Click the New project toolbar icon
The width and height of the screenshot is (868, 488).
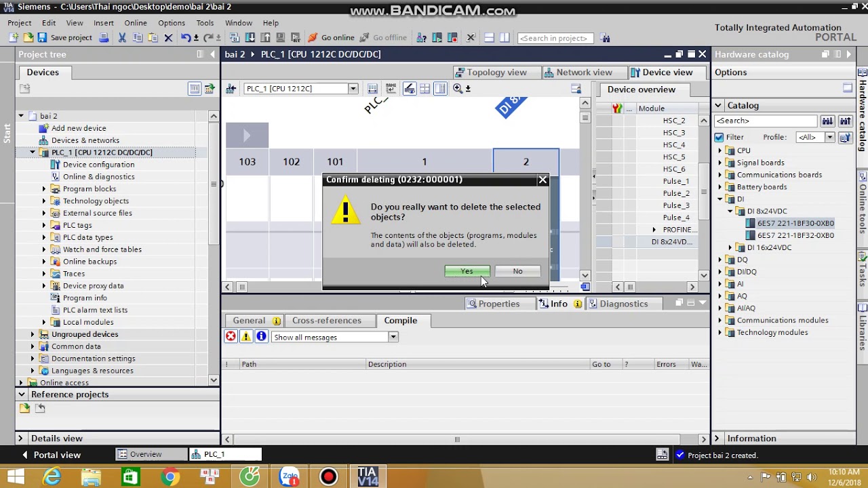click(14, 38)
